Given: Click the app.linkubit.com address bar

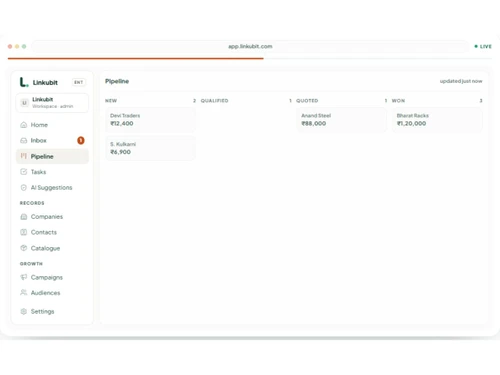Looking at the screenshot, I should (250, 46).
